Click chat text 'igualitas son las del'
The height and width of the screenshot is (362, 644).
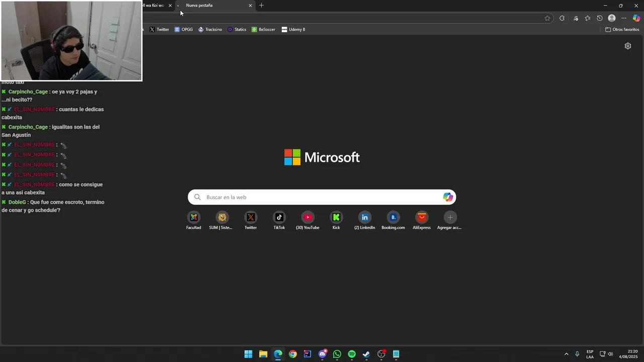pyautogui.click(x=76, y=127)
